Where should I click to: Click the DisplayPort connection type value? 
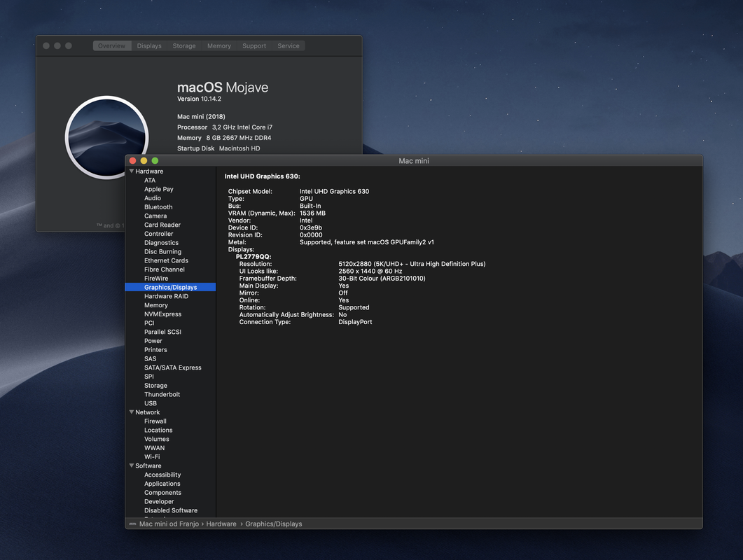(x=355, y=322)
